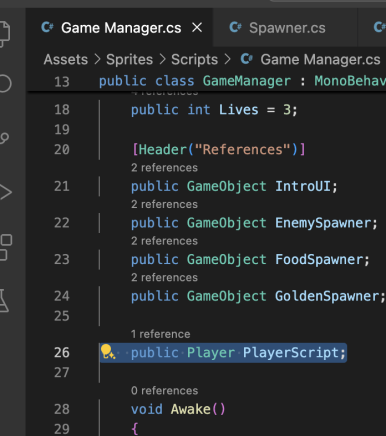Screen dimensions: 386x436
Task: Click the Game Manager.cs breadcrumb
Action: (320, 60)
